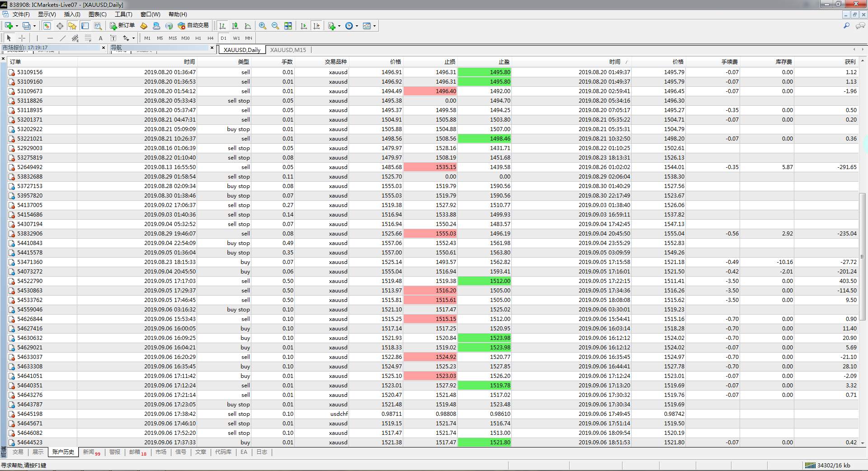Click the connection status 34302/16 kb indicator
This screenshot has width=868, height=471.
tap(828, 466)
